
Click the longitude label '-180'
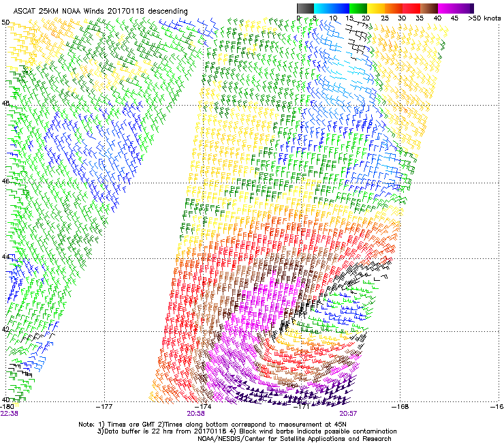pyautogui.click(x=7, y=407)
